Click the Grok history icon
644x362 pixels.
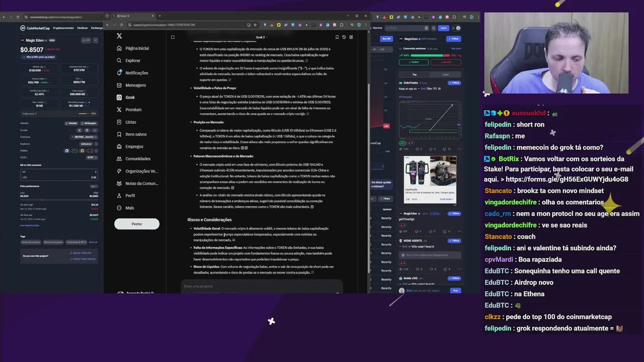pos(344,37)
